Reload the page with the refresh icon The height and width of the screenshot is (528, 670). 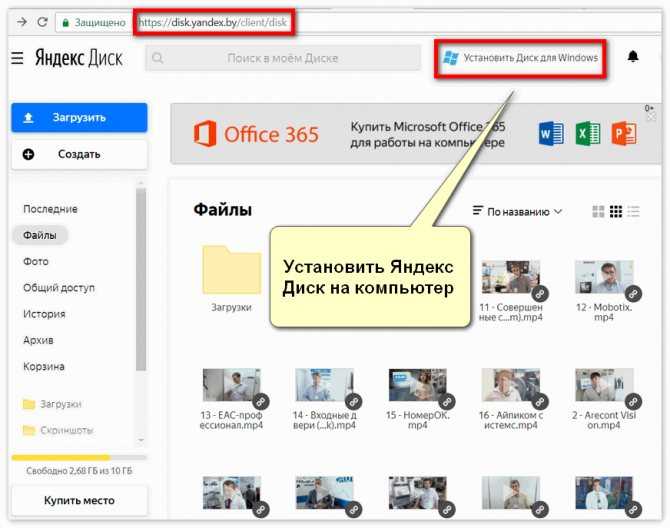point(42,22)
